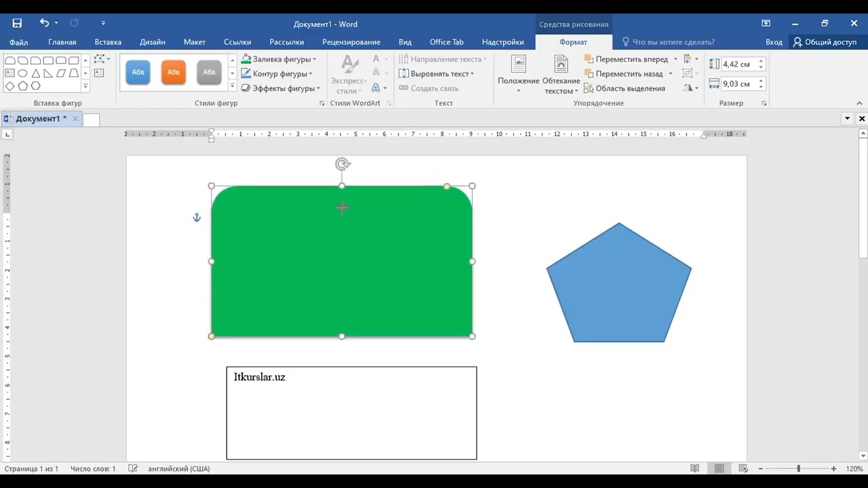The width and height of the screenshot is (868, 488).
Task: Click the spelling check icon in status bar
Action: coord(133,468)
